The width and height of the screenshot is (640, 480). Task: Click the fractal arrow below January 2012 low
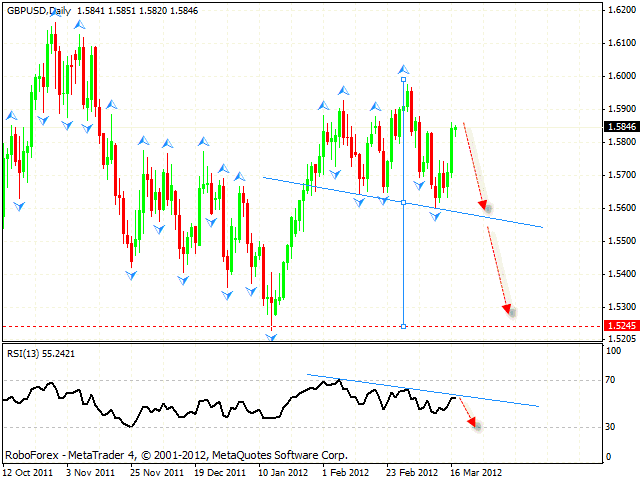[272, 337]
